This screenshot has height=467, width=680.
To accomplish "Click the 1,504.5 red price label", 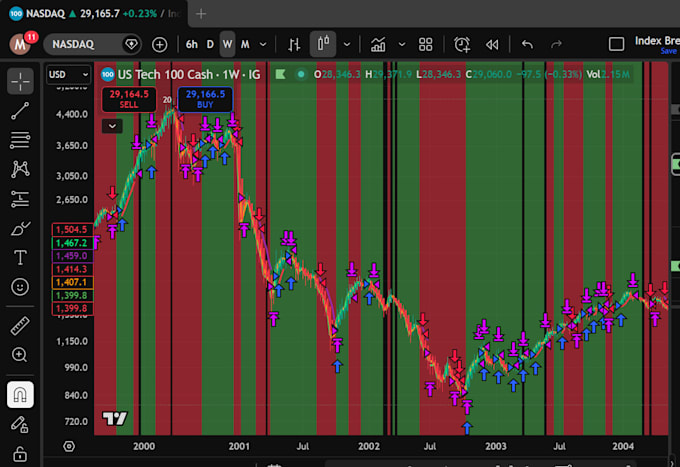I will click(x=72, y=229).
